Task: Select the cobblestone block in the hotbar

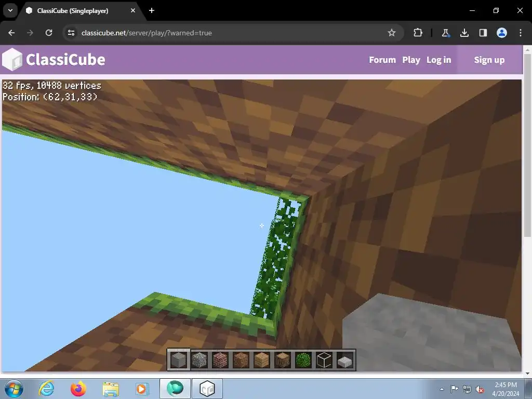Action: tap(199, 360)
